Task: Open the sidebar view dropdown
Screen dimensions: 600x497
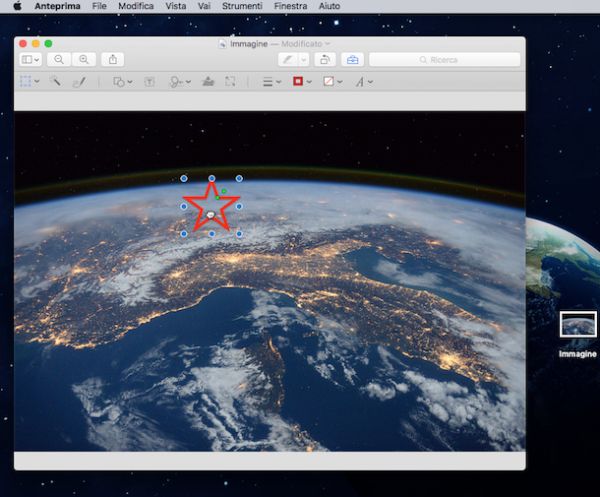Action: [x=30, y=60]
